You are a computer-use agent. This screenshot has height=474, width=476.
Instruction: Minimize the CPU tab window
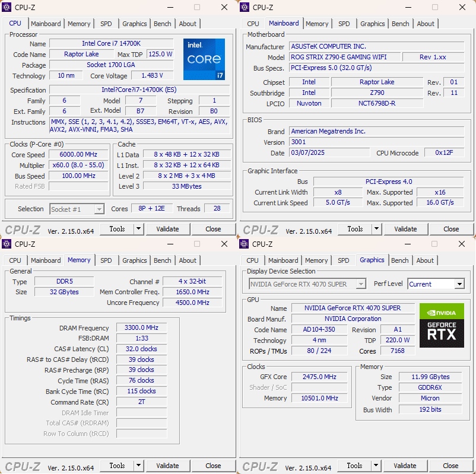point(170,7)
